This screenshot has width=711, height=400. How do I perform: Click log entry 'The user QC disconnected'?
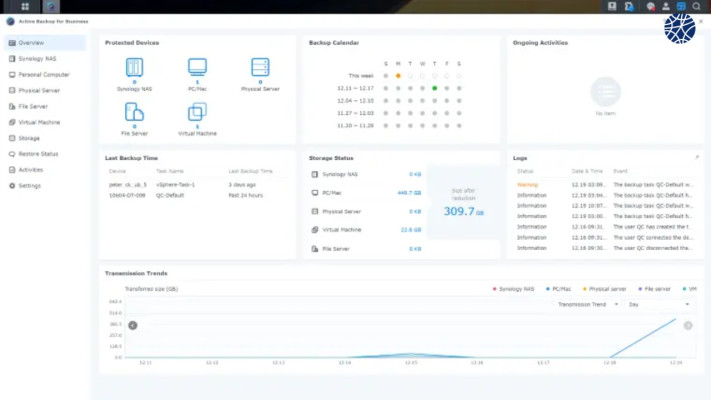click(605, 248)
